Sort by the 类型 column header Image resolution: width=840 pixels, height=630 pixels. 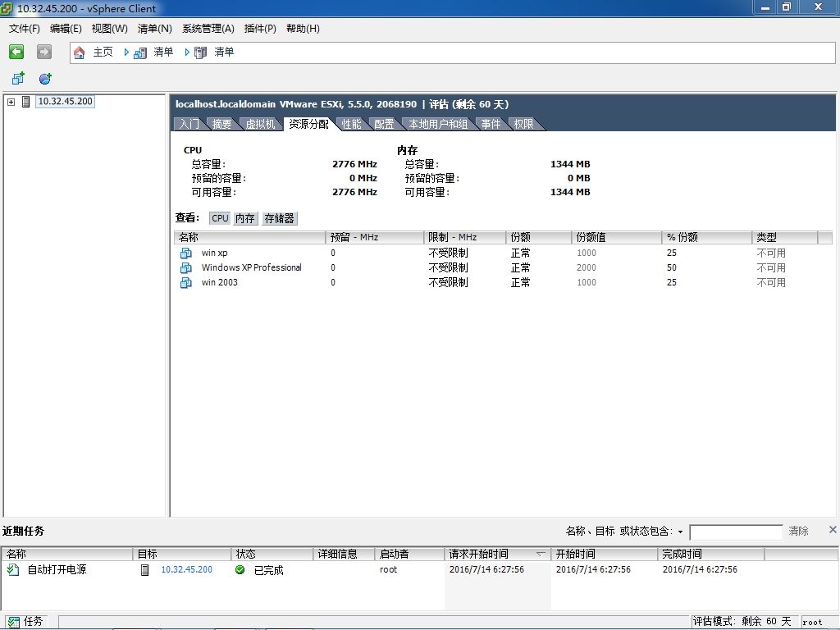coord(785,237)
